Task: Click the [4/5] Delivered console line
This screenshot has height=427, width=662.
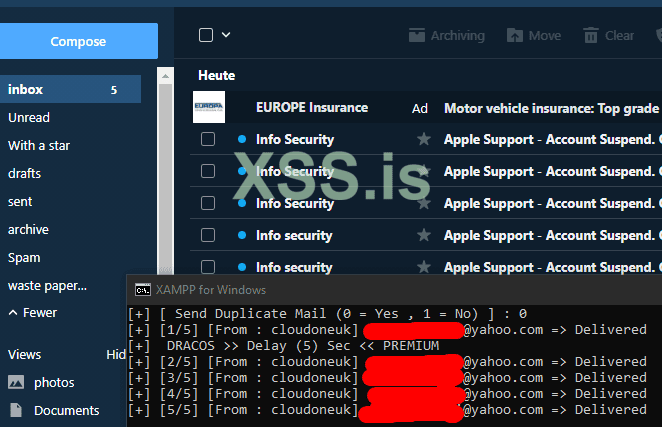Action: 387,394
